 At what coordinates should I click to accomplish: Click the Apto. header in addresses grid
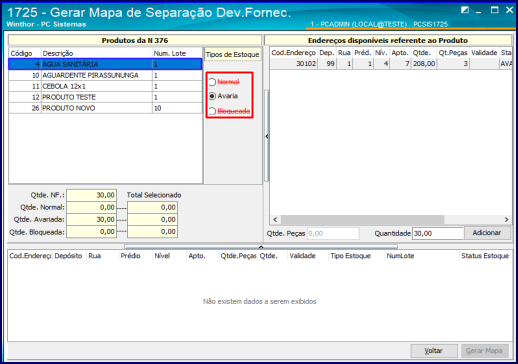point(400,53)
